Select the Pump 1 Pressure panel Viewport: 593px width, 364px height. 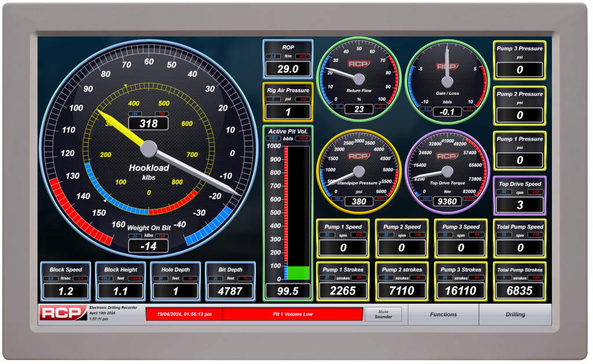click(519, 150)
